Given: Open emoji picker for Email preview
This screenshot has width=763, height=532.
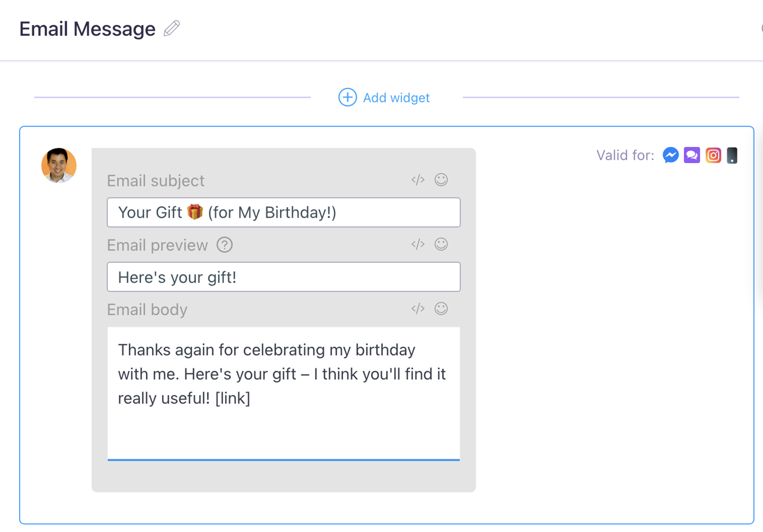Looking at the screenshot, I should (x=441, y=244).
